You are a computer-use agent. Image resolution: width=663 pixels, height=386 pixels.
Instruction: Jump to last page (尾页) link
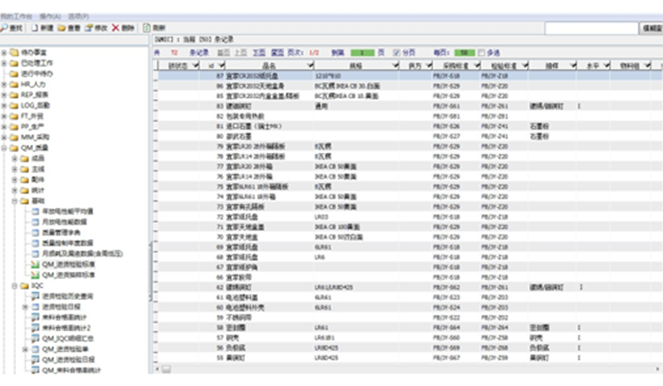click(x=277, y=53)
